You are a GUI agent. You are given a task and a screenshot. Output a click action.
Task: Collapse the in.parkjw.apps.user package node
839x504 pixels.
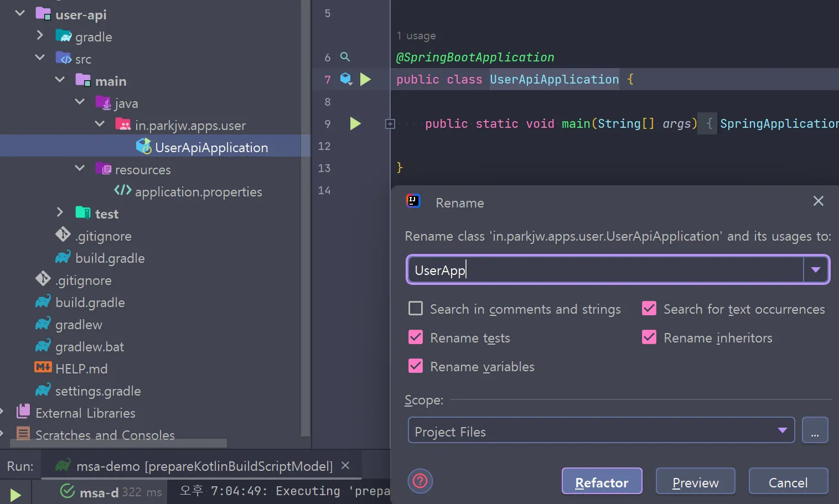(100, 123)
